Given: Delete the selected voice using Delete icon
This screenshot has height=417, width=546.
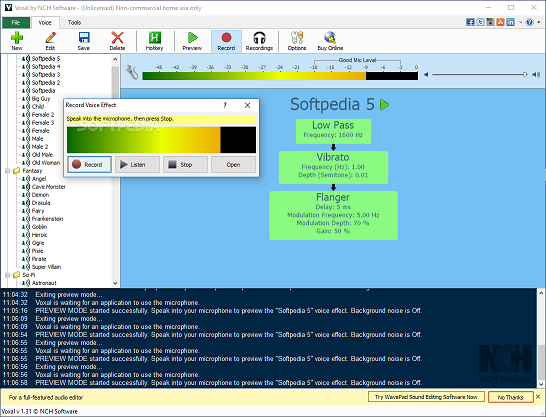Looking at the screenshot, I should [117, 41].
